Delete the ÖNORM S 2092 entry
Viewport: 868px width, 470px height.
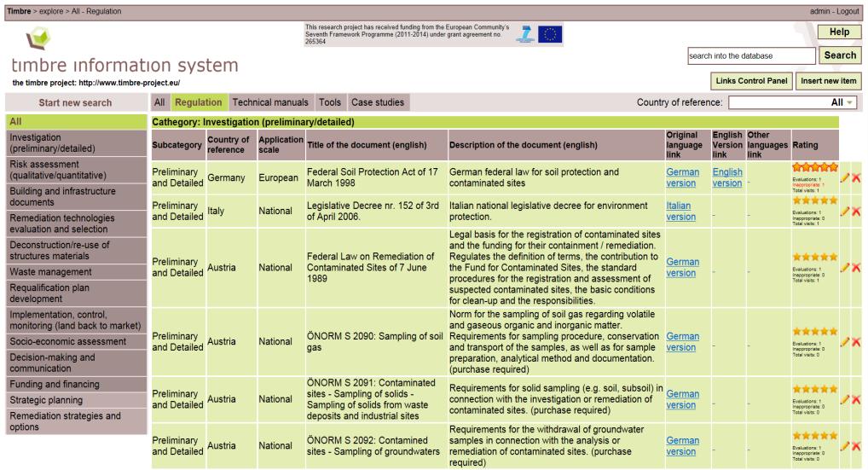tap(856, 445)
